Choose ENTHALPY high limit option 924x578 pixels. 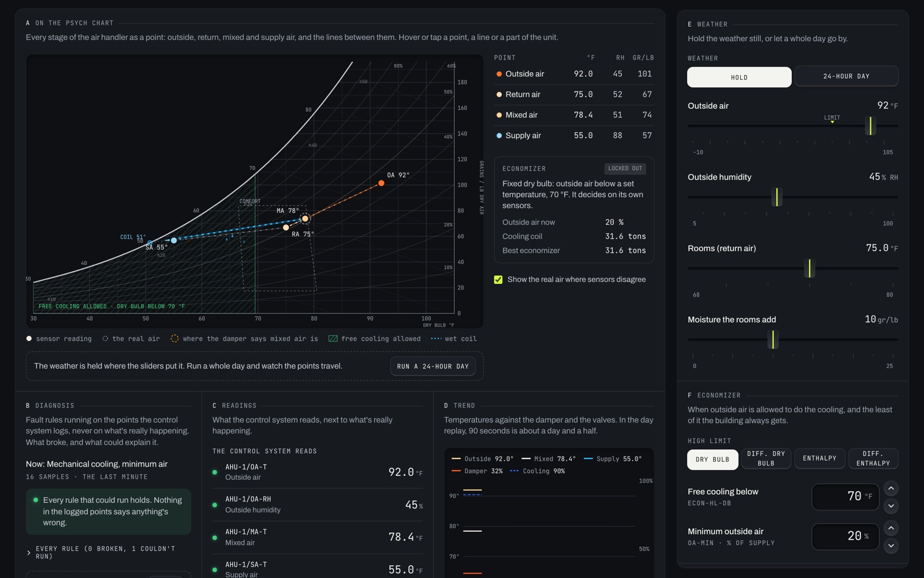point(819,458)
